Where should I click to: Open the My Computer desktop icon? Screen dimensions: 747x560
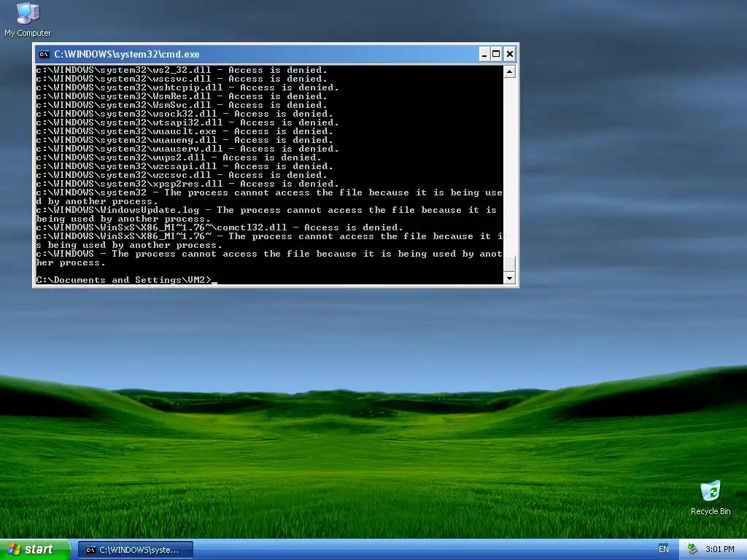click(28, 20)
